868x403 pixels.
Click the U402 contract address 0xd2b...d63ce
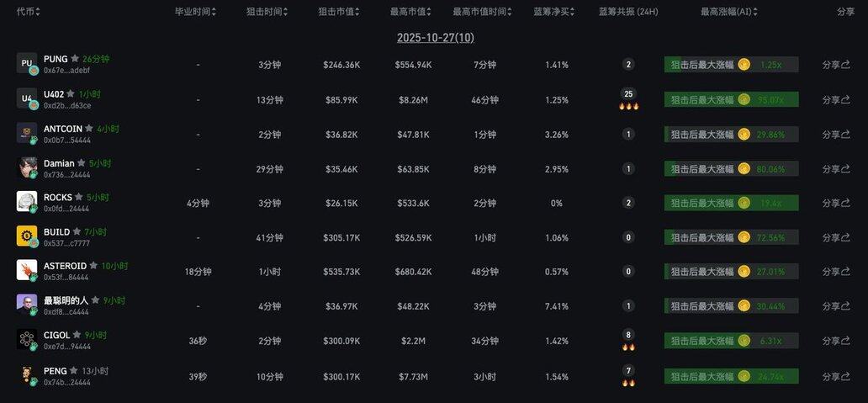(67, 106)
